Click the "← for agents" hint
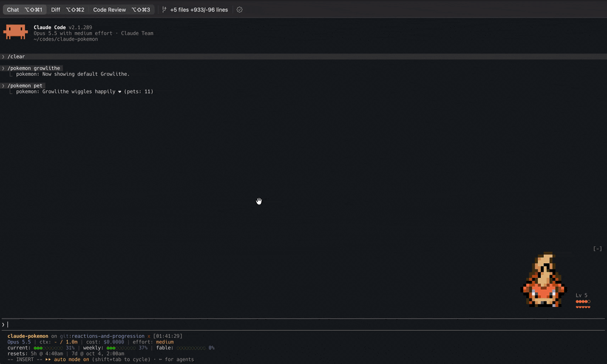This screenshot has width=607, height=364. 176,359
